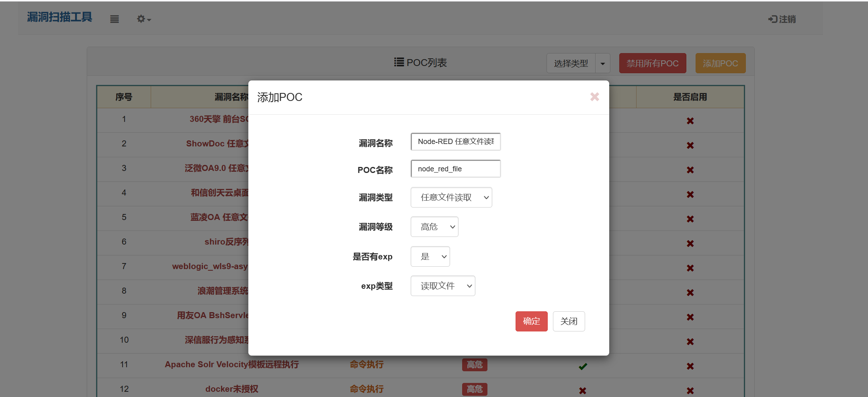Click the exp column X in docker未授权 row
Viewport: 868px width, 397px height.
[583, 391]
